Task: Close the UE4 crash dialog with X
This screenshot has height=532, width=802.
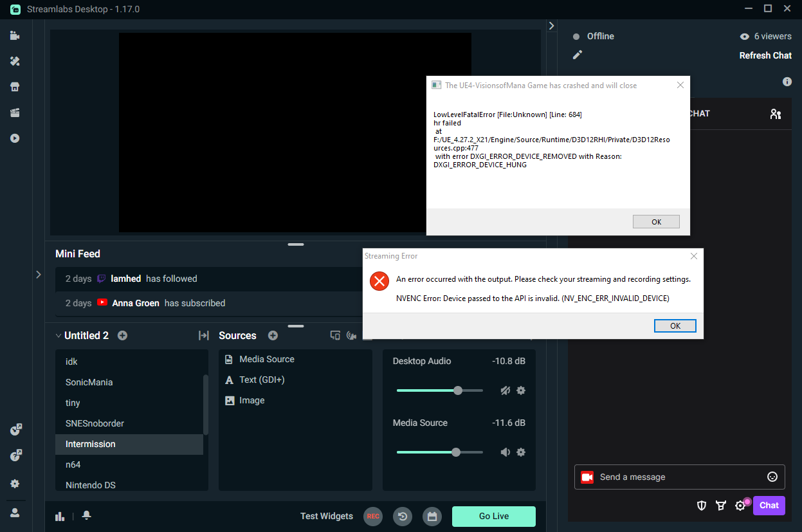Action: 680,85
